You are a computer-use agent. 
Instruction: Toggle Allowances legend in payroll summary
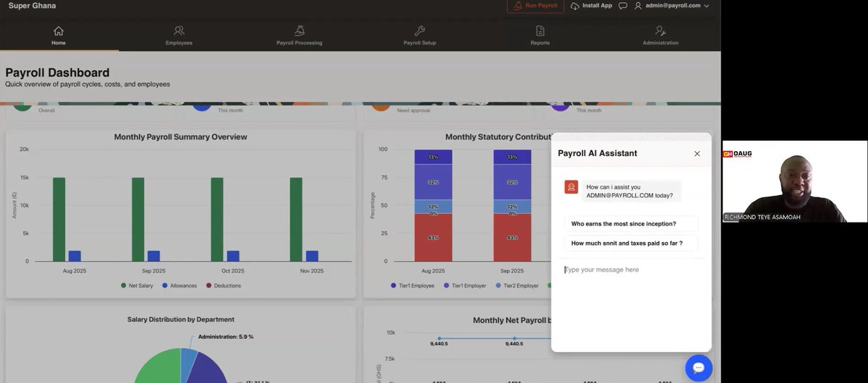click(x=179, y=285)
